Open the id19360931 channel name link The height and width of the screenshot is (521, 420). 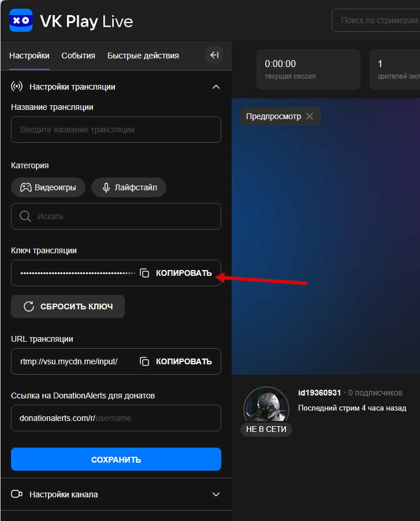pos(319,393)
